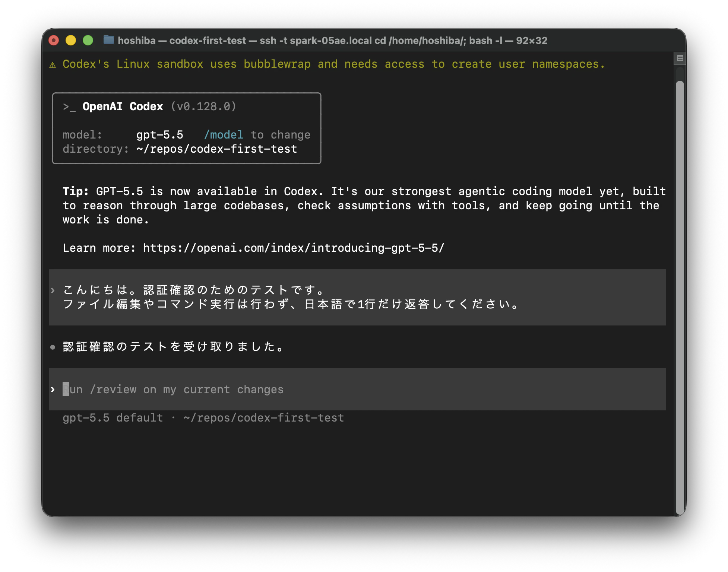Click the chevron beside the Japanese user message

pyautogui.click(x=53, y=290)
